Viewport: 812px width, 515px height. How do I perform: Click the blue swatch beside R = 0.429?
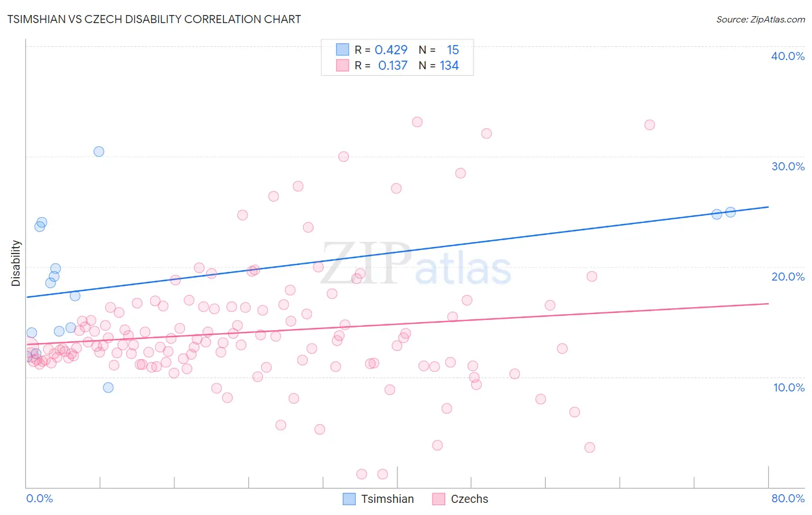point(342,50)
